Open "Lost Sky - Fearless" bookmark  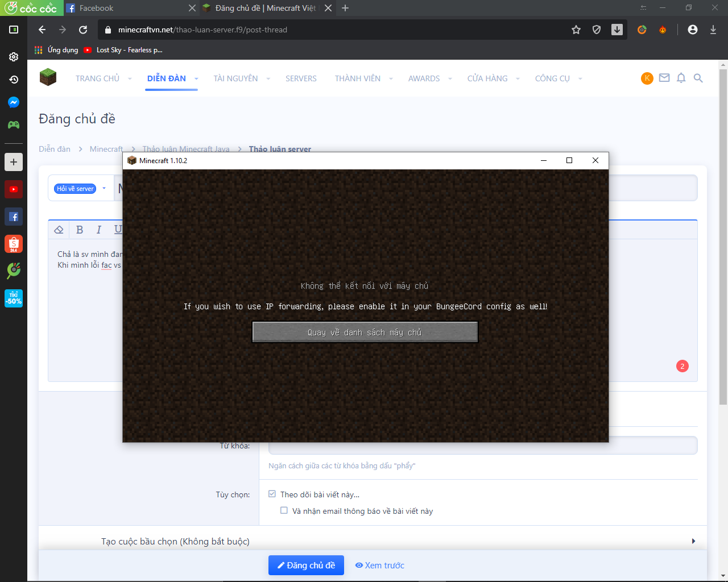123,50
